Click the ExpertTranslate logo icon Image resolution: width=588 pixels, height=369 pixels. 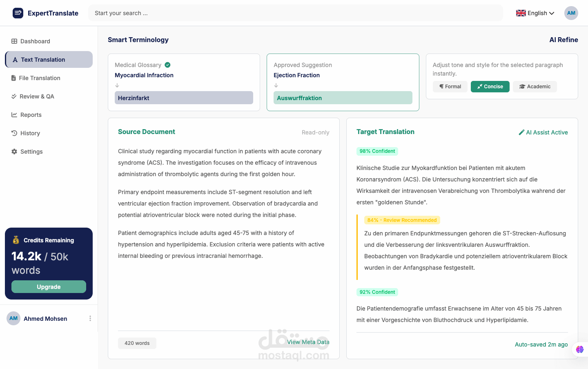[18, 13]
